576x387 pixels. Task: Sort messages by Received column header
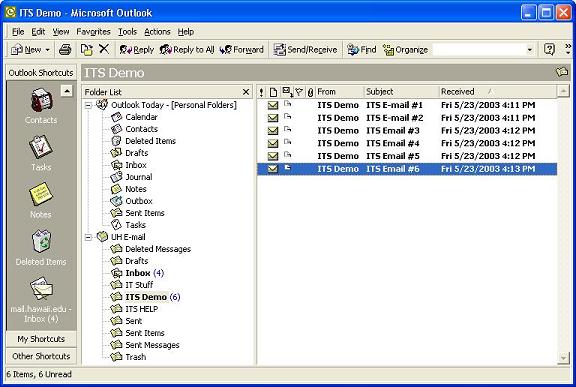pos(498,92)
